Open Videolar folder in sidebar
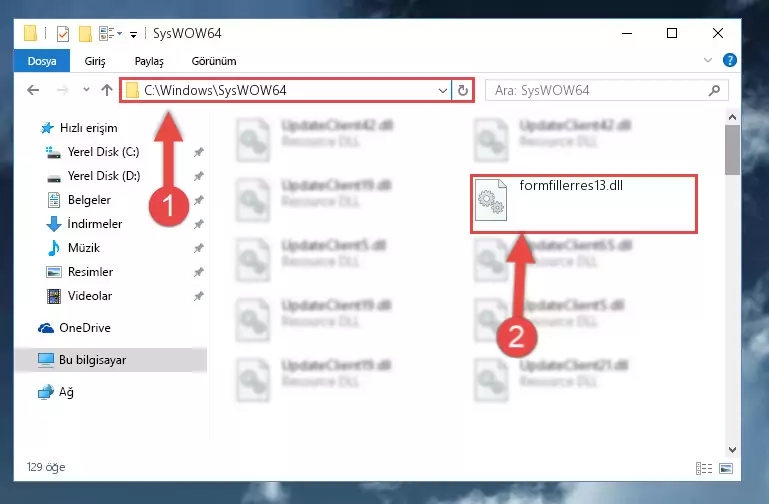The height and width of the screenshot is (504, 769). click(x=79, y=296)
